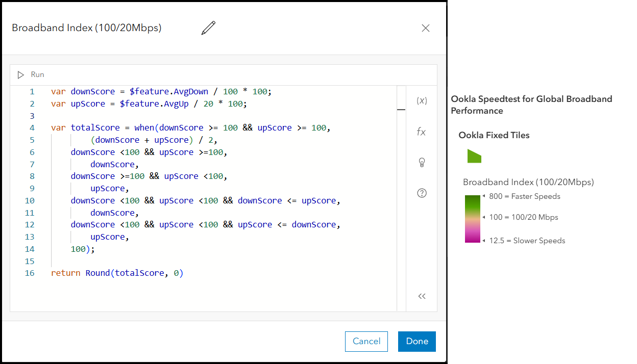Confirm expression with Done button
The image size is (637, 364).
416,342
